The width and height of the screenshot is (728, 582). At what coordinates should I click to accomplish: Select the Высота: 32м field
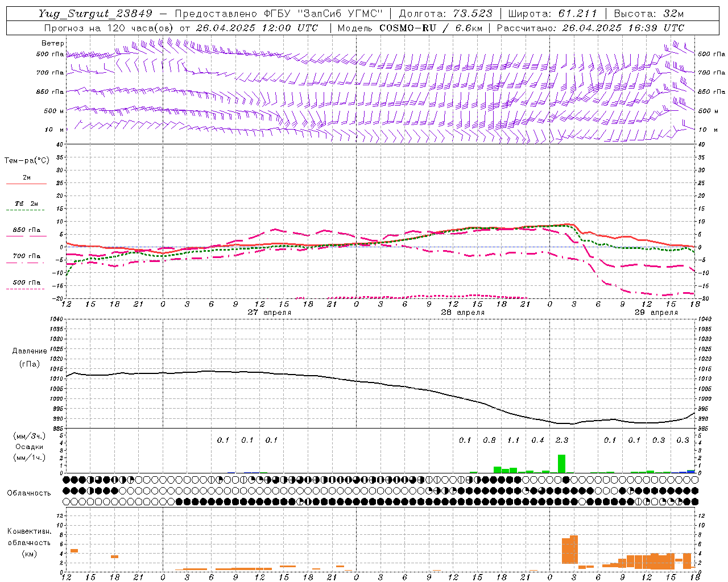pos(648,14)
